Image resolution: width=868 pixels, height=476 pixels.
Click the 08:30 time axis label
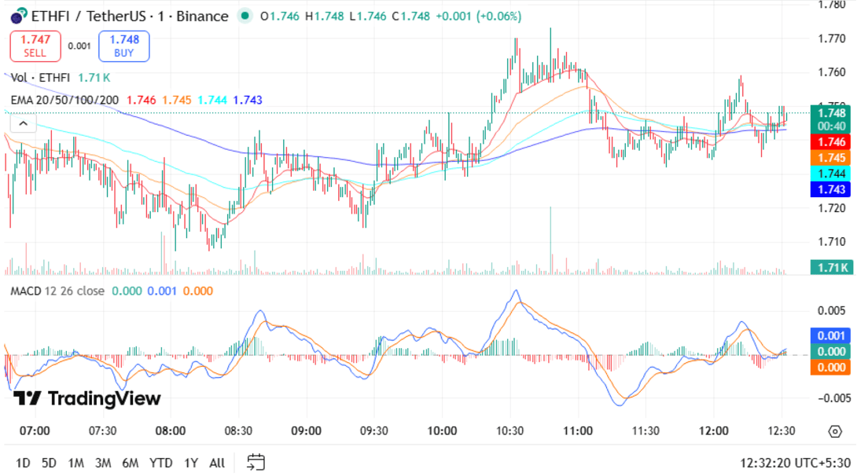[x=238, y=431]
